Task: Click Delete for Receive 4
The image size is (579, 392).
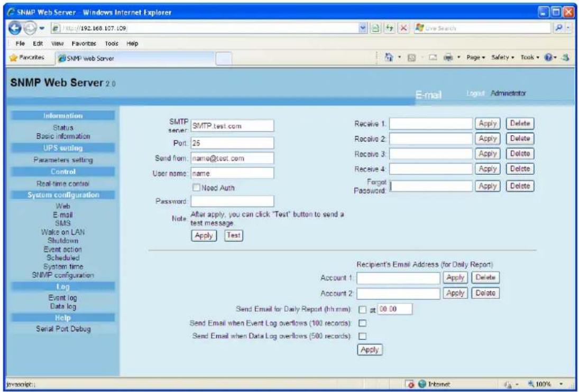Action: tap(520, 169)
